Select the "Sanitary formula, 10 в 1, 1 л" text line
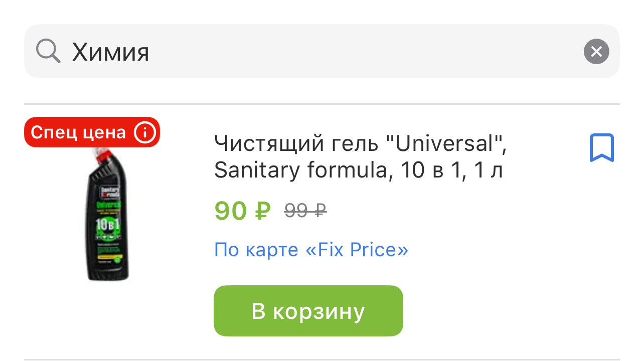The width and height of the screenshot is (644, 361). tap(358, 171)
